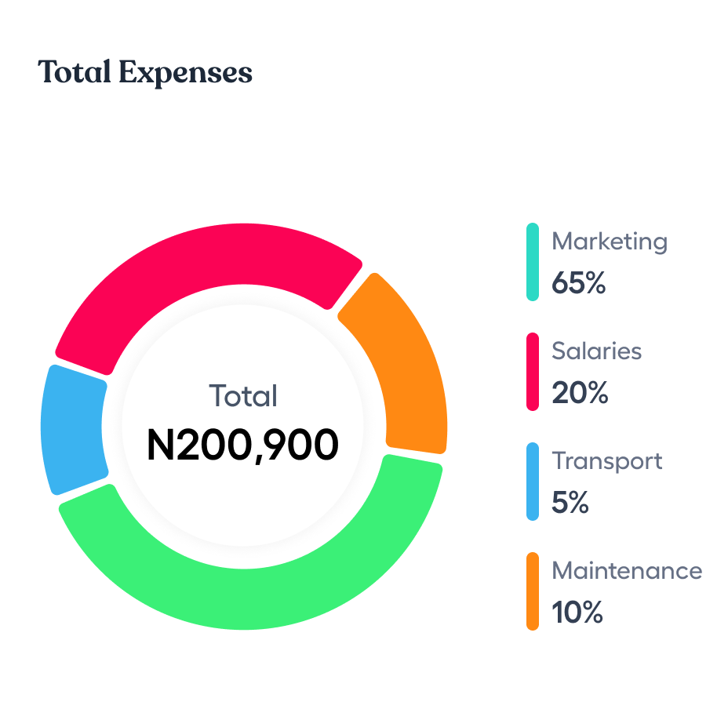Select the Transport legend label
The width and height of the screenshot is (728, 709).
[x=607, y=461]
